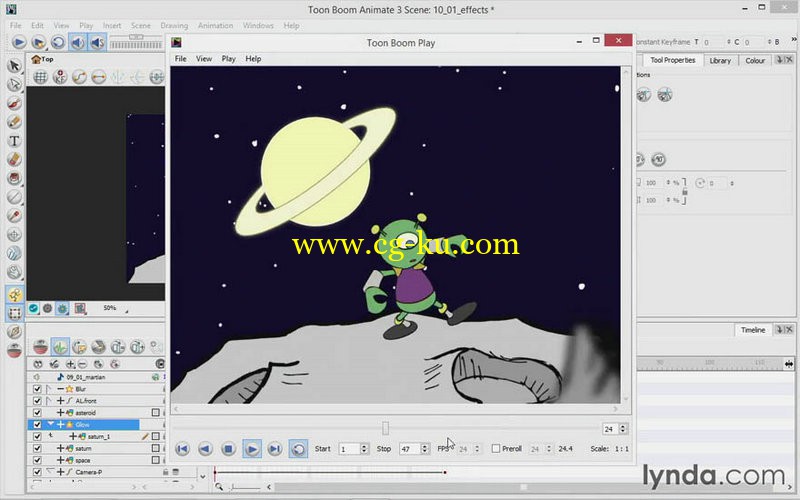800x500 pixels.
Task: Expand the saturn layer parameters plus sign
Action: coord(60,448)
